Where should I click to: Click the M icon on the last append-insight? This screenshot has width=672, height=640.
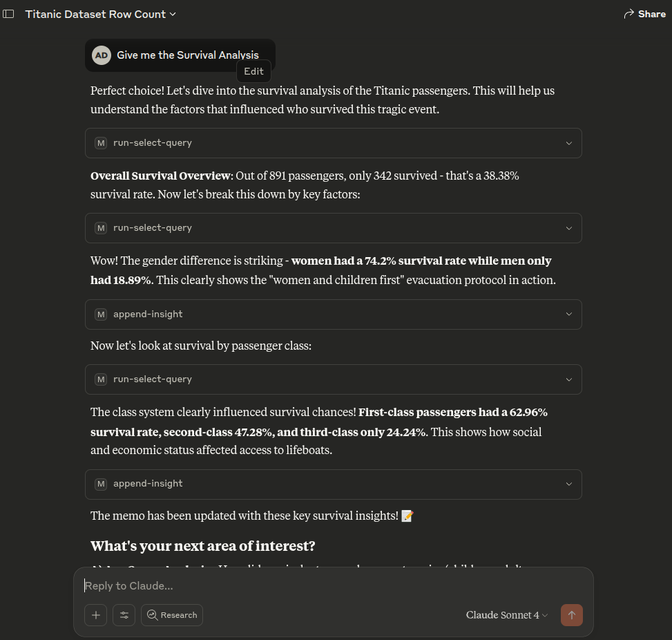pyautogui.click(x=101, y=484)
